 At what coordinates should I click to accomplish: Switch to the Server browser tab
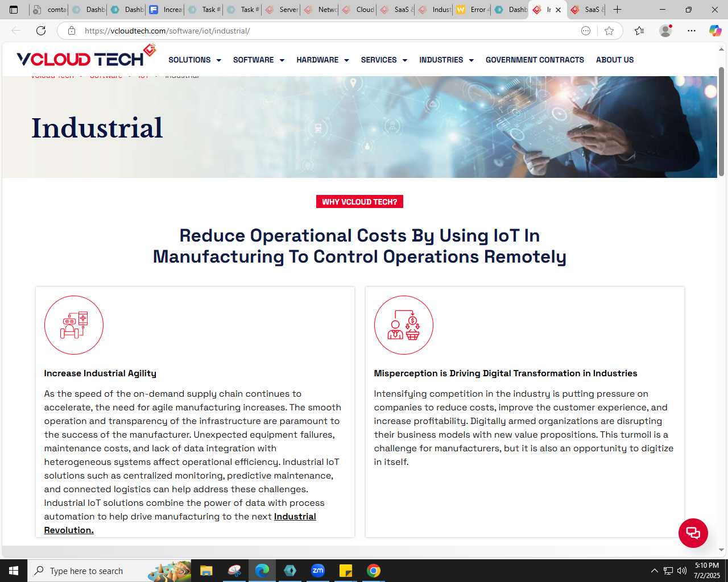tap(282, 10)
